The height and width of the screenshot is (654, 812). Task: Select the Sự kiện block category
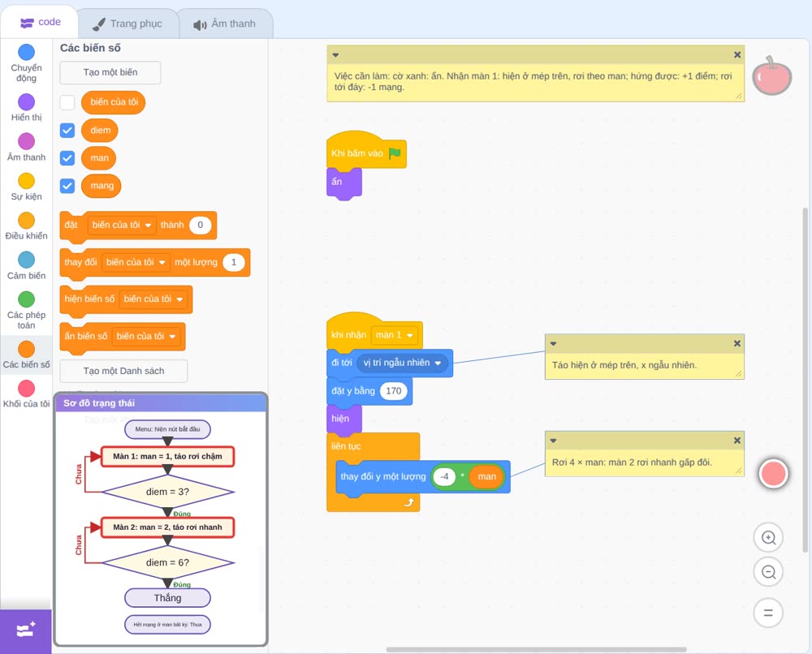click(x=27, y=187)
